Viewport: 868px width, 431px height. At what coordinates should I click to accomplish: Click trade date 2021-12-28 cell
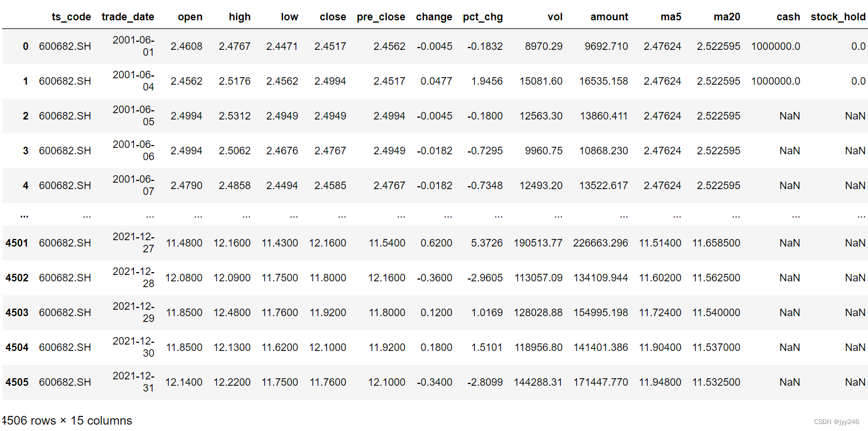tap(133, 278)
